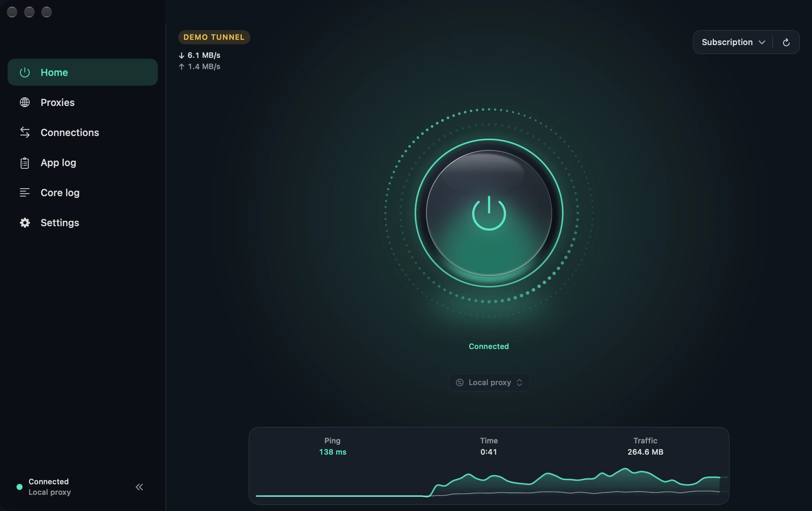Screen dimensions: 812x511
Task: Open the Home page in sidebar
Action: [x=82, y=72]
